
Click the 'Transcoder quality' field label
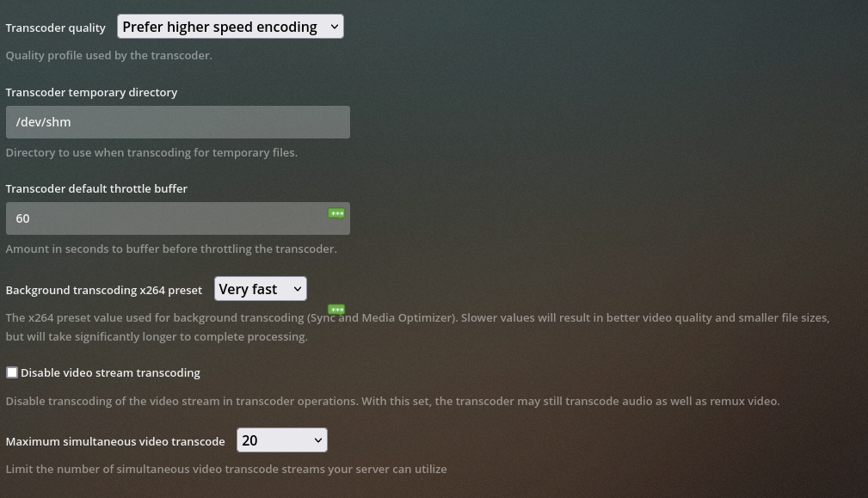(x=55, y=28)
